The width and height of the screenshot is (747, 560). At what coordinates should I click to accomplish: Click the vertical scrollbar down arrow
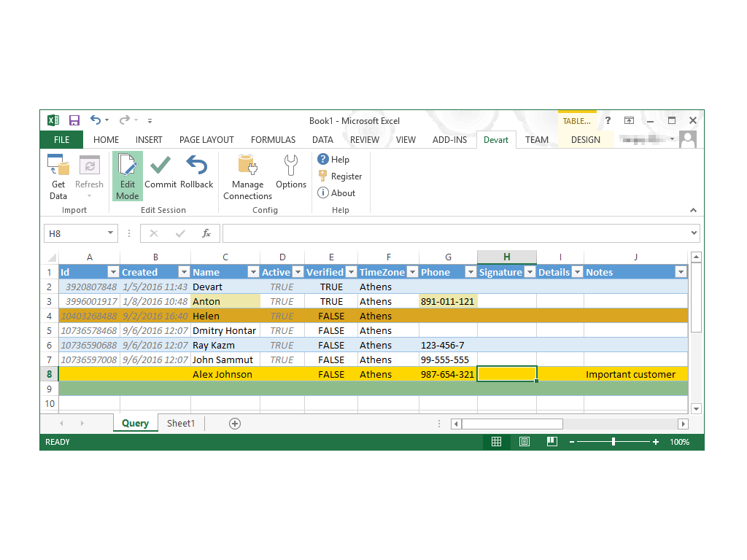click(x=696, y=409)
